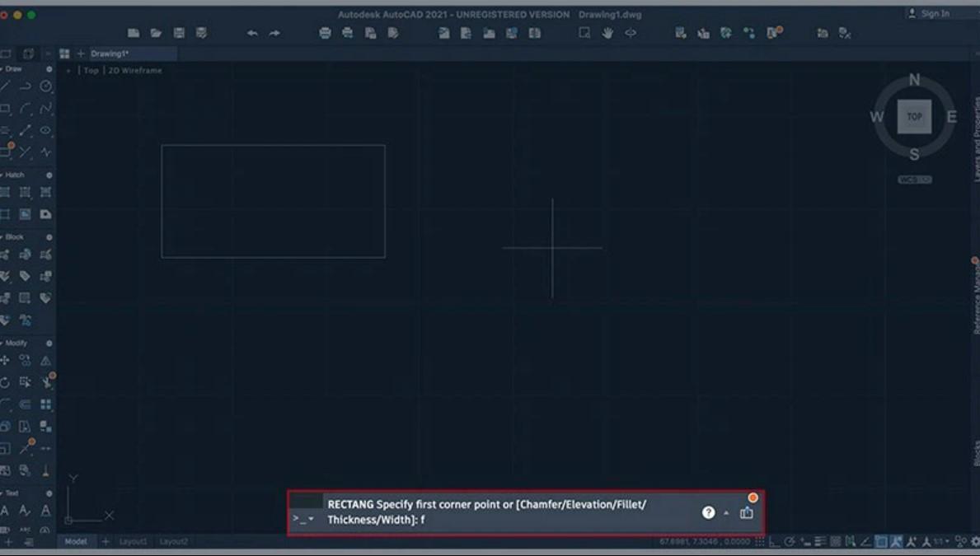Toggle Polar tracking in status bar
The width and height of the screenshot is (980, 556).
pyautogui.click(x=790, y=542)
